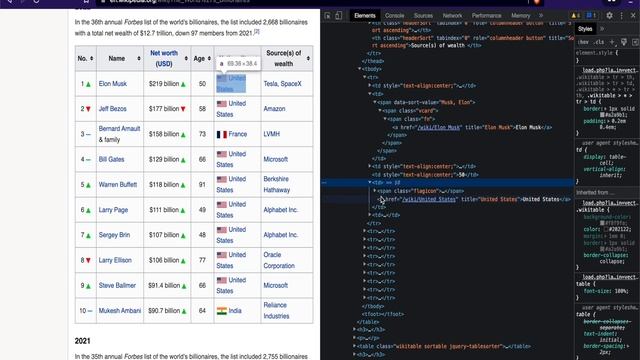Click the France flag icon

pos(222,134)
